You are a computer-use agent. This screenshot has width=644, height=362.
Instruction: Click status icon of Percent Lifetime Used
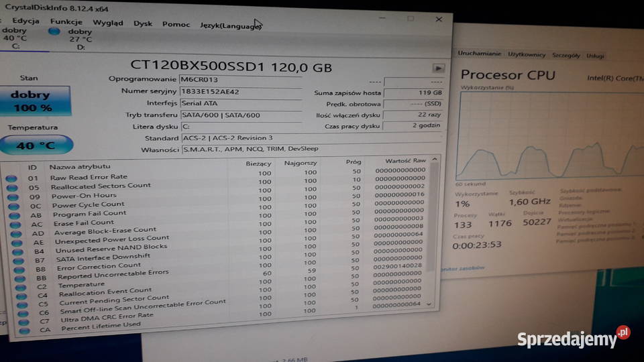coord(25,330)
